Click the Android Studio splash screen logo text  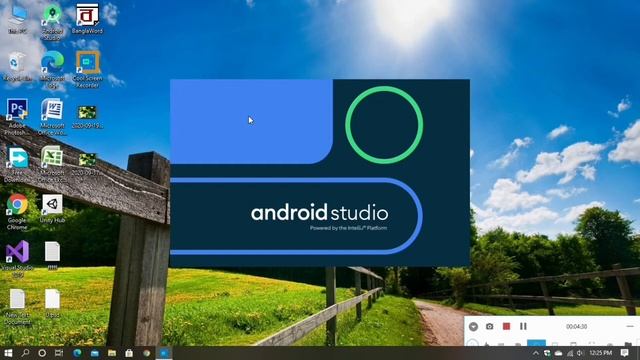320,213
